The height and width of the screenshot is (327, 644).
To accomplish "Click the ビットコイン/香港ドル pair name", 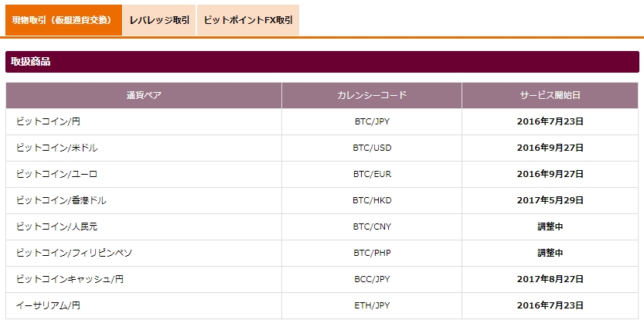I will [61, 200].
